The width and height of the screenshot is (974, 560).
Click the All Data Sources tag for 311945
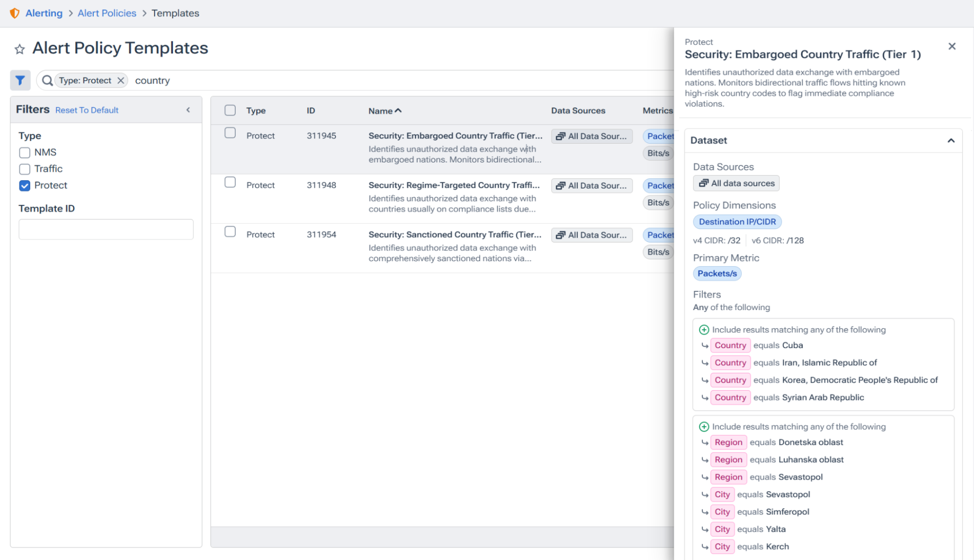tap(592, 136)
